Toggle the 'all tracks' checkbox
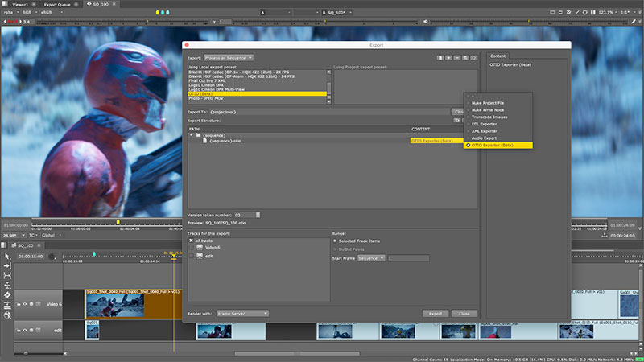 coord(191,241)
